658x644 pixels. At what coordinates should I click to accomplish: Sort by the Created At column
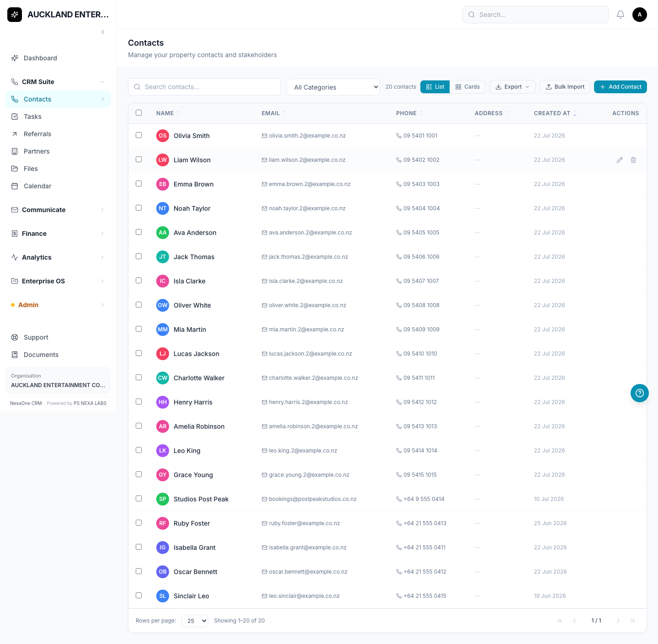555,113
